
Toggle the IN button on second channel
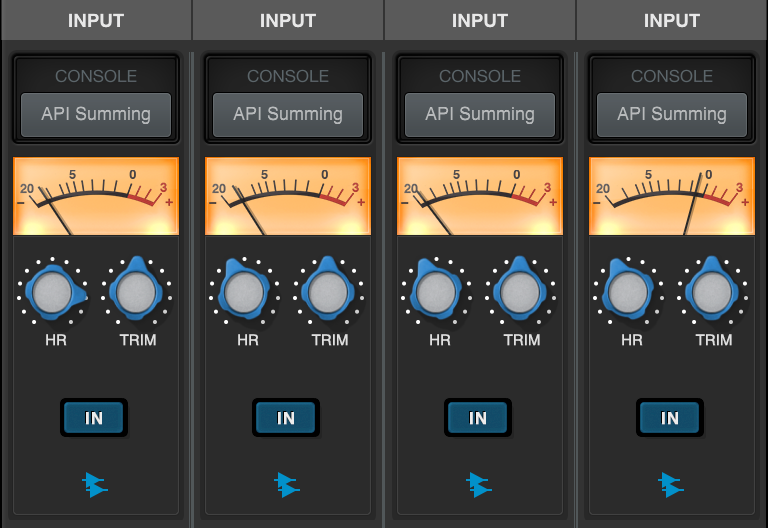[x=286, y=418]
